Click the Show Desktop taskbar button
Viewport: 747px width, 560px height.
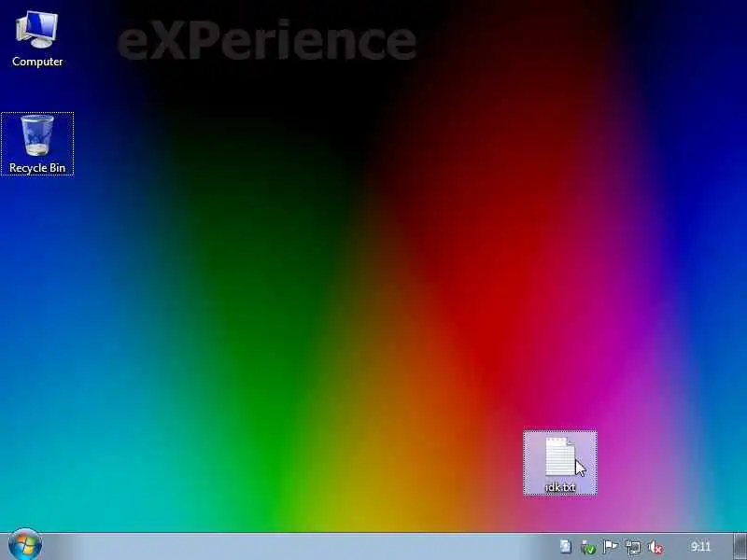point(740,547)
